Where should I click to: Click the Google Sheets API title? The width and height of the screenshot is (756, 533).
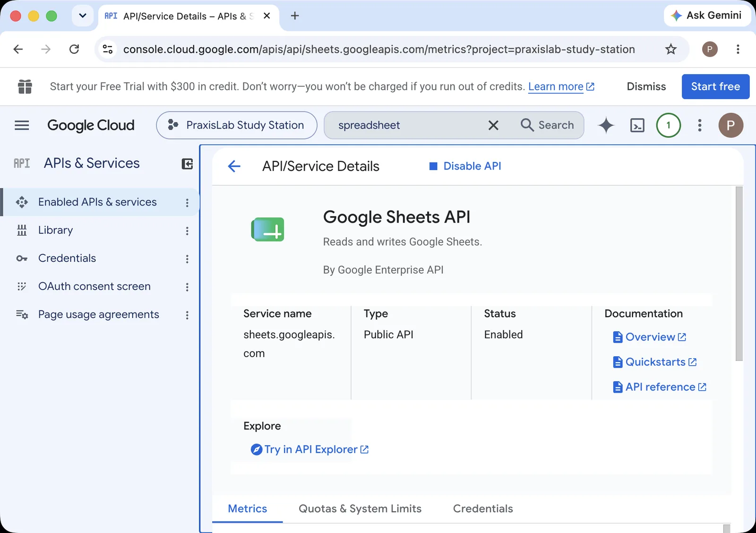396,217
